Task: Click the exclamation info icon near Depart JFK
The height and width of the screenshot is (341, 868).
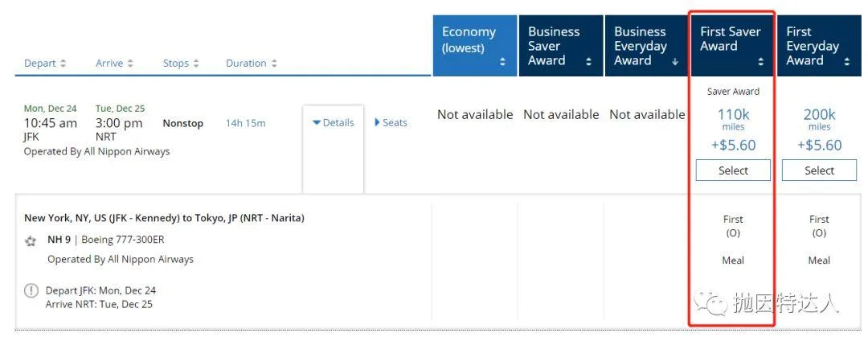Action: (x=31, y=290)
